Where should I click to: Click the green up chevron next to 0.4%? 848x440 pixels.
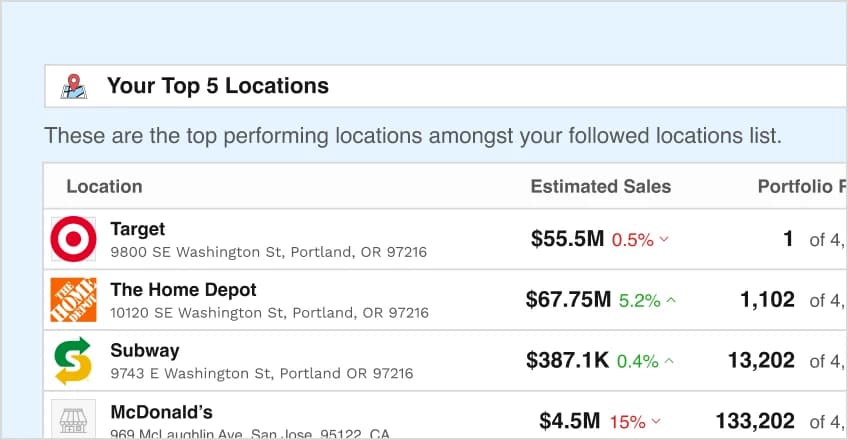(669, 361)
